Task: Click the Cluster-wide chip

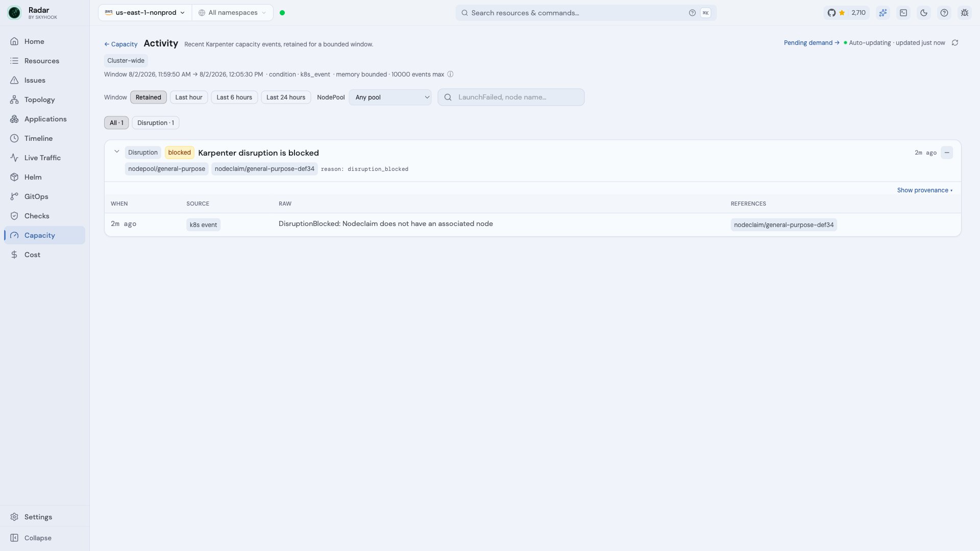Action: click(126, 61)
